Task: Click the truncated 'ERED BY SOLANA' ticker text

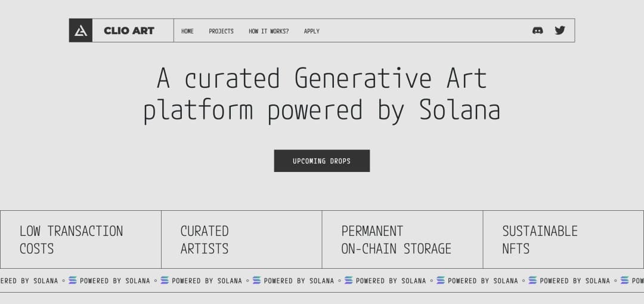Action: (29, 281)
